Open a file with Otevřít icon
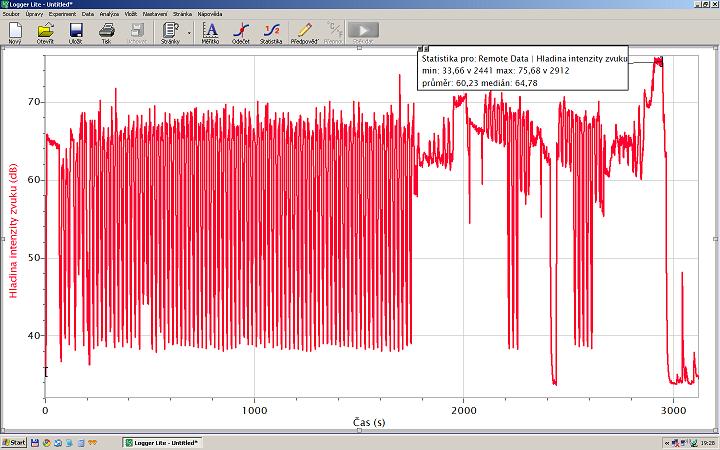The height and width of the screenshot is (450, 720). 45,32
